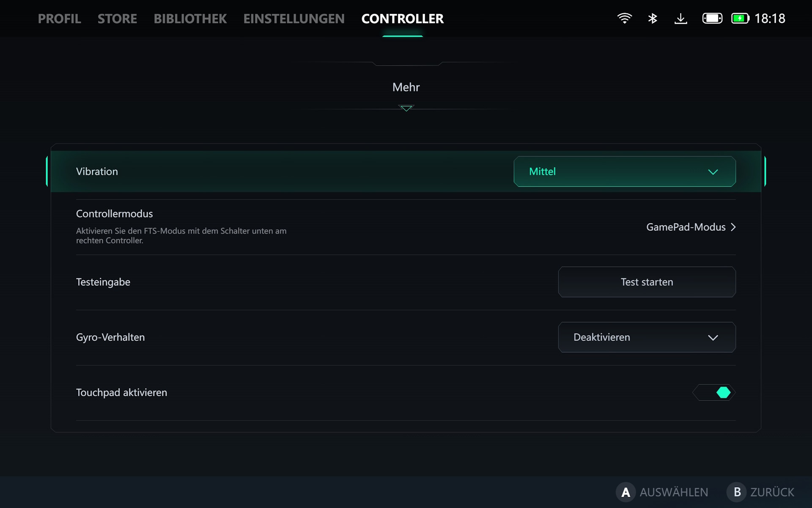
Task: Open the BIBLIOTHEK tab
Action: [x=190, y=19]
